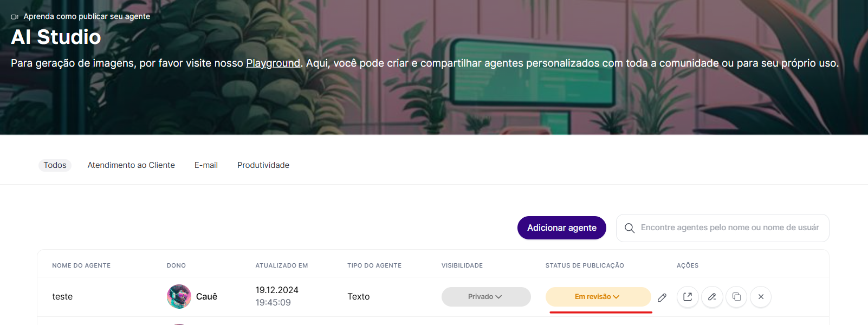Image resolution: width=868 pixels, height=325 pixels.
Task: Click Cauê's profile avatar
Action: pyautogui.click(x=179, y=296)
